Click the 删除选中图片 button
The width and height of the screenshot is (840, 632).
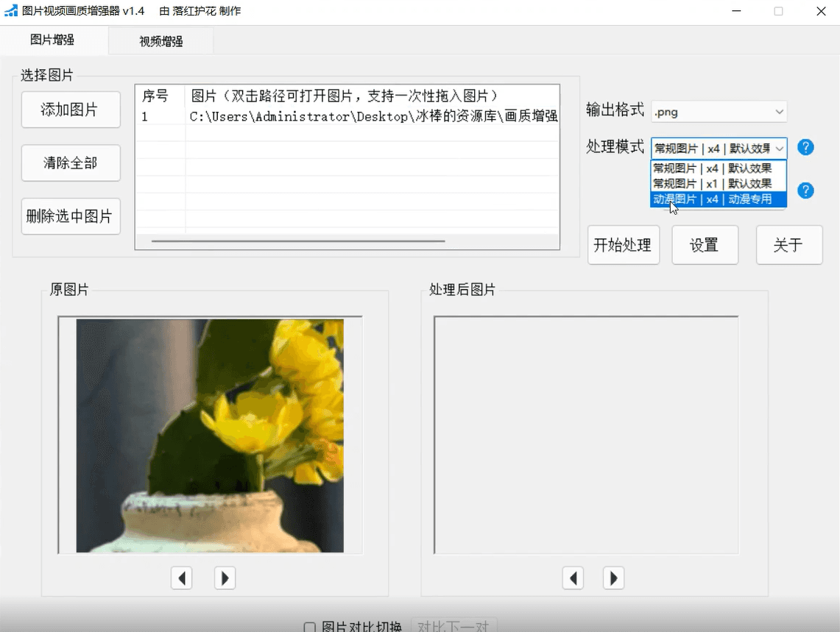coord(70,216)
